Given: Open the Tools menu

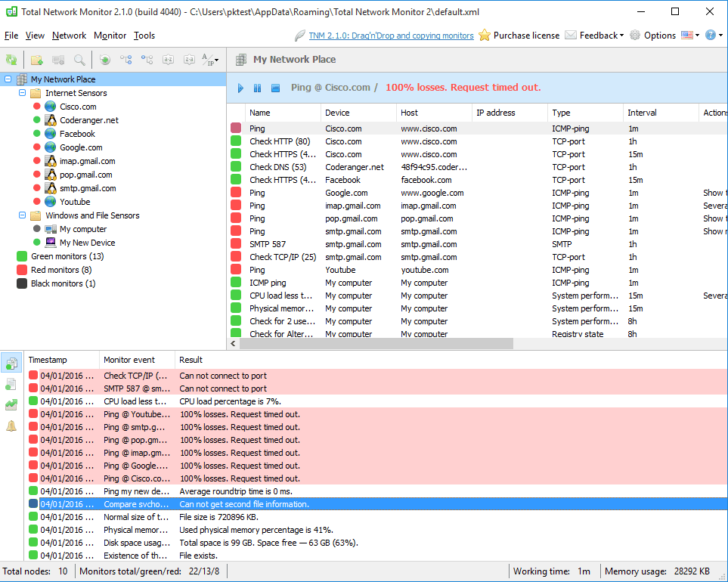Looking at the screenshot, I should 144,36.
